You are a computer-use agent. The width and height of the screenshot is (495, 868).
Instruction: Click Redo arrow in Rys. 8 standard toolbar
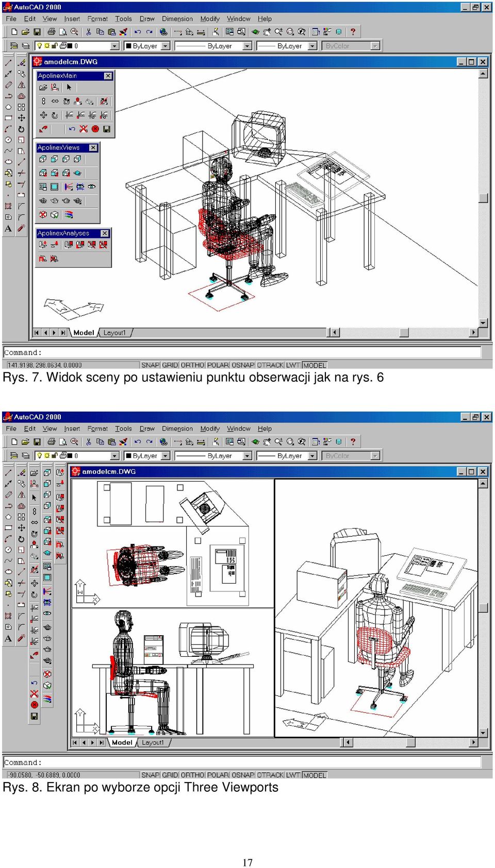coord(149,442)
